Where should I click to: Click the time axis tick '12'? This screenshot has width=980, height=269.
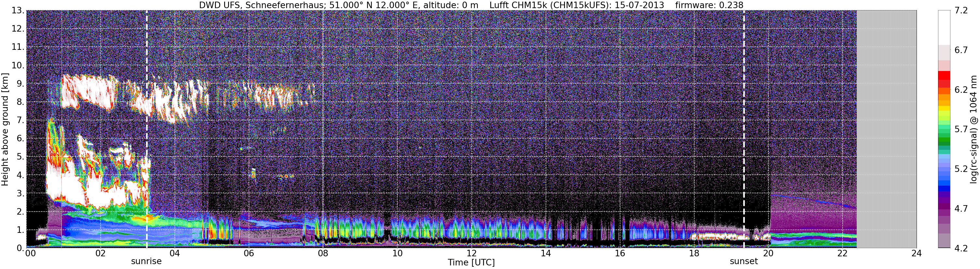click(471, 254)
